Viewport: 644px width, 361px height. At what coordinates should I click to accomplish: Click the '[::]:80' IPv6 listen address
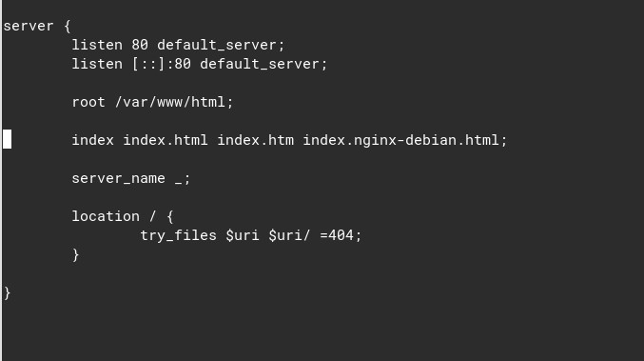coord(161,64)
